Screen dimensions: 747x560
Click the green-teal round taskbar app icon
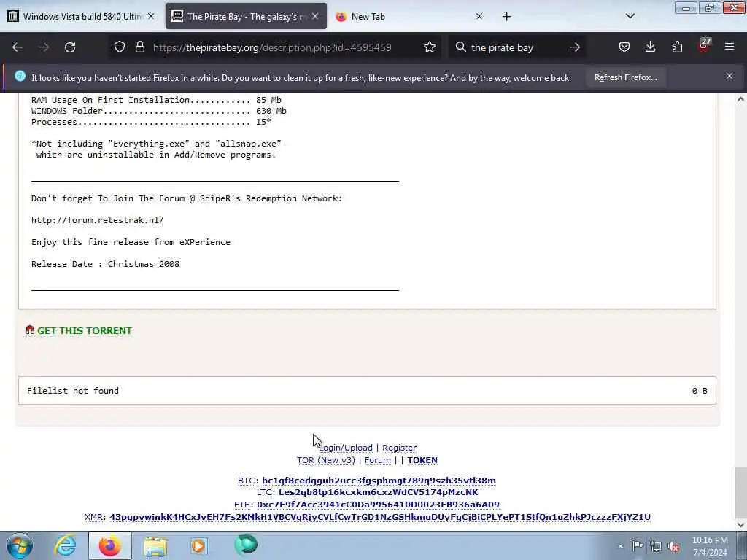coord(246,545)
